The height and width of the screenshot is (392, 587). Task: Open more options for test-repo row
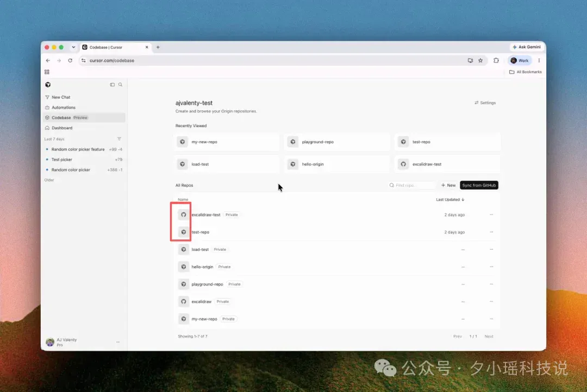coord(491,232)
